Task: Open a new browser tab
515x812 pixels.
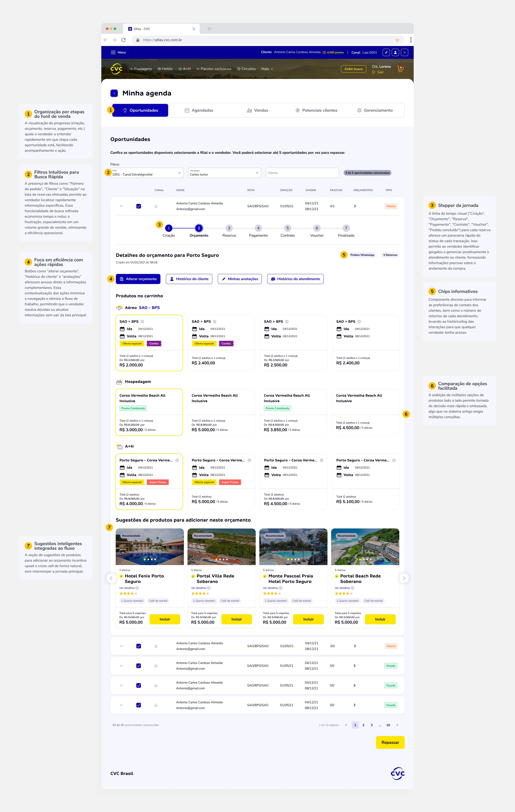Action: click(x=209, y=29)
